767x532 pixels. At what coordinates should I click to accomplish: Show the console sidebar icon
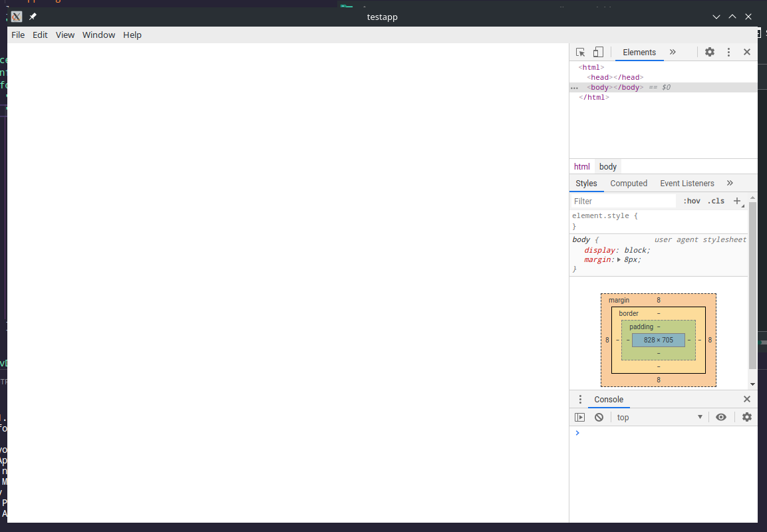(579, 417)
